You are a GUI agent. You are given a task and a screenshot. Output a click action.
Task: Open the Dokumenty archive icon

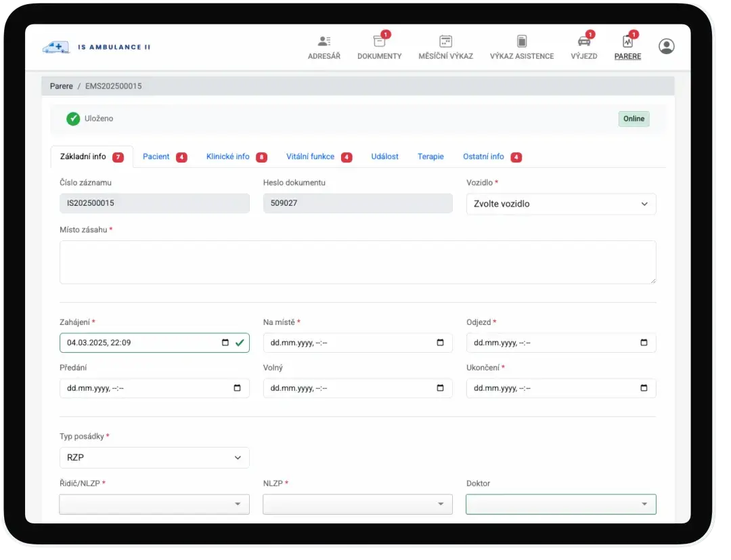[x=379, y=41]
